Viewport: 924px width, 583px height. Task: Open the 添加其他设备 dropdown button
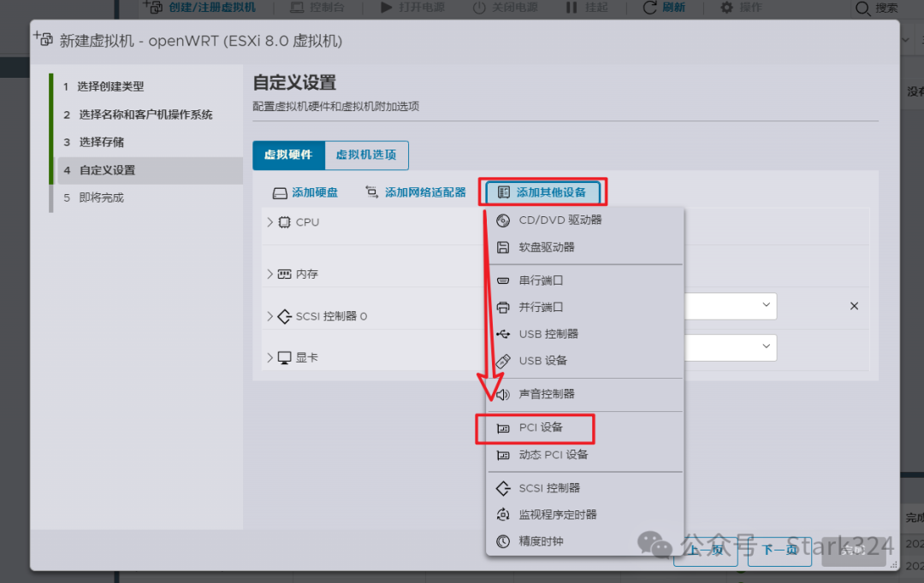coord(542,192)
